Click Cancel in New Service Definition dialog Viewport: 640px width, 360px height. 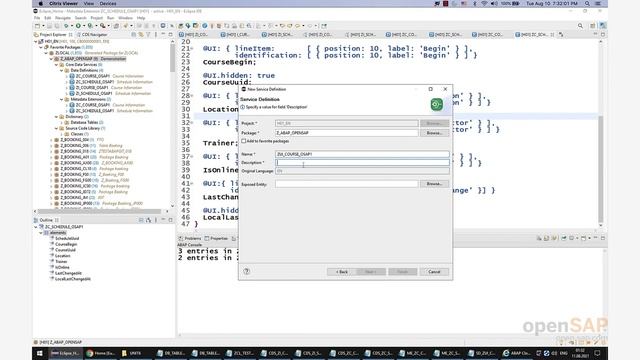(x=434, y=272)
